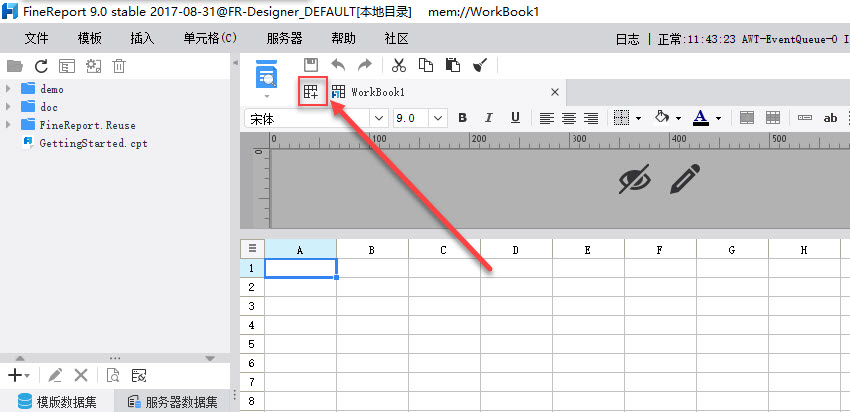
Task: Expand the doc folder
Action: click(x=8, y=107)
